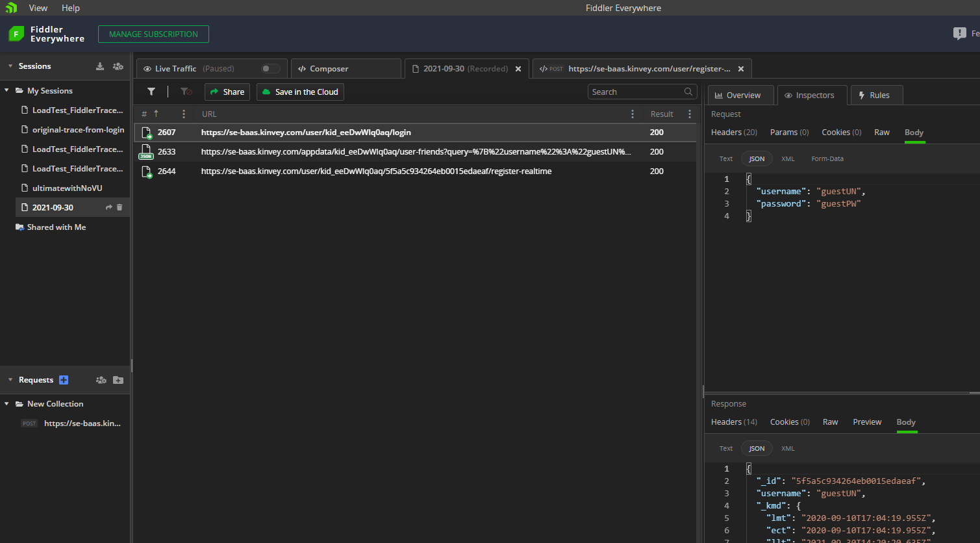Click the filter funnel icon in the toolbar
Viewport: 980px width, 543px height.
[151, 92]
